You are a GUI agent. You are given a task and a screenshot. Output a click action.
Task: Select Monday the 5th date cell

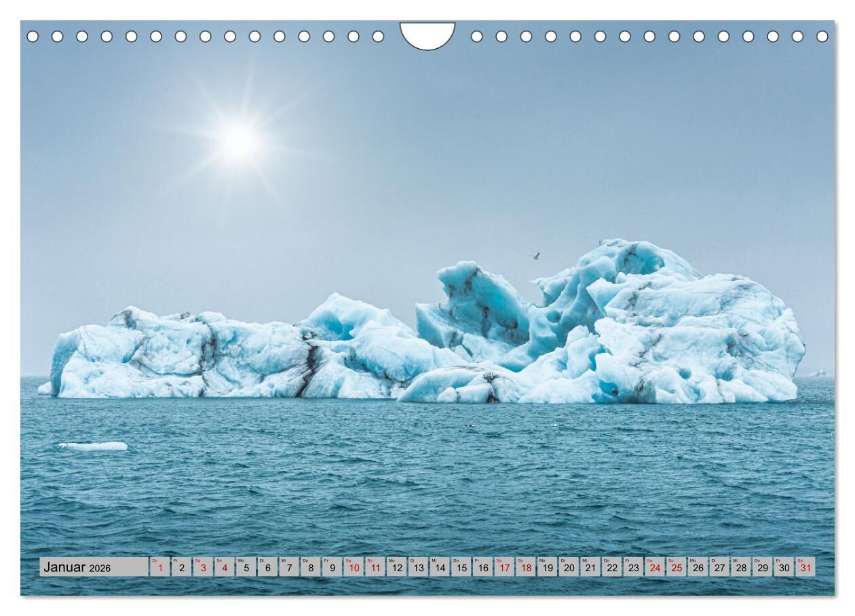tap(246, 567)
